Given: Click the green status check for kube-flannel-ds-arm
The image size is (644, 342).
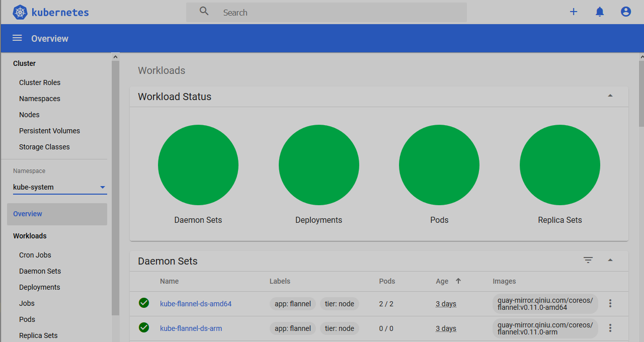Looking at the screenshot, I should [x=144, y=327].
